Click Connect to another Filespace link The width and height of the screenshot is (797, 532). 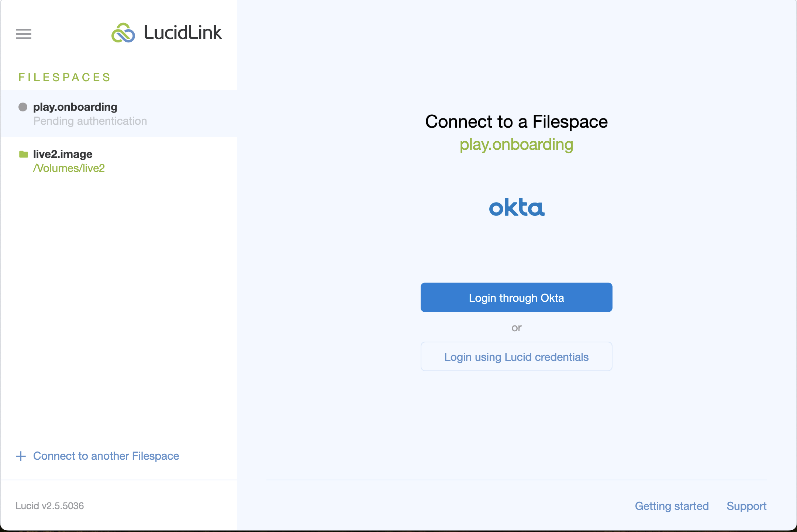106,456
